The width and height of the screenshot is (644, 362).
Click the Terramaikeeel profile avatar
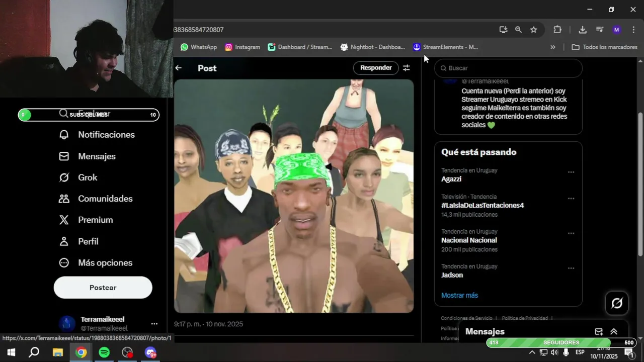point(67,324)
